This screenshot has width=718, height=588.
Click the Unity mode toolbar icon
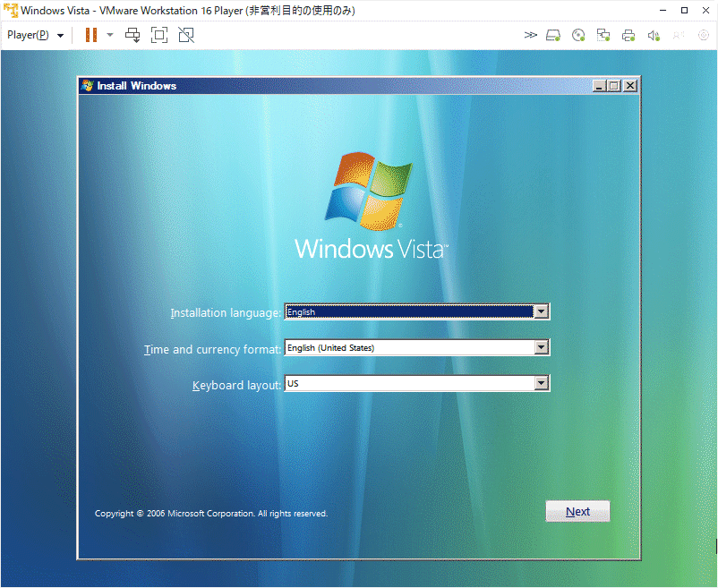point(186,35)
